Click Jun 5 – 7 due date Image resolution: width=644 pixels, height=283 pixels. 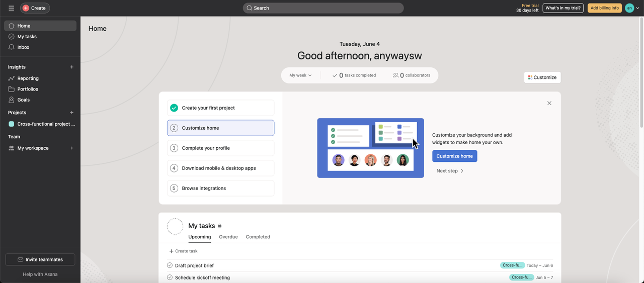click(x=544, y=277)
